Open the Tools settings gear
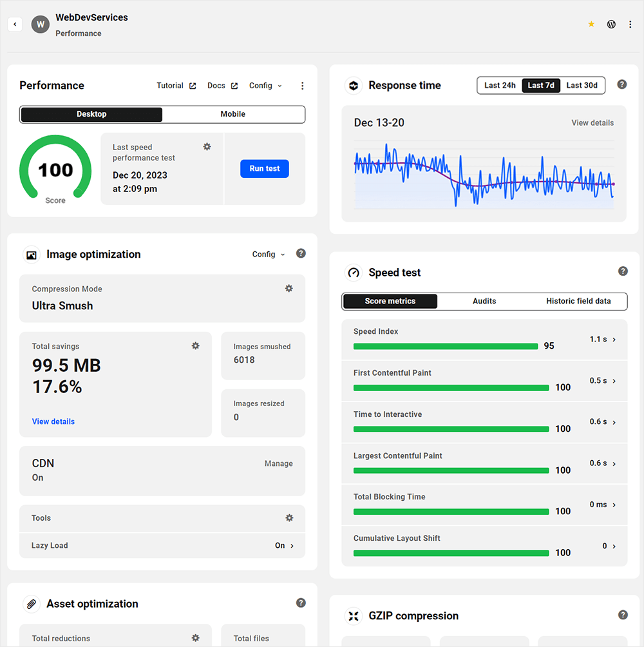Screen dimensions: 644x647 click(x=289, y=518)
